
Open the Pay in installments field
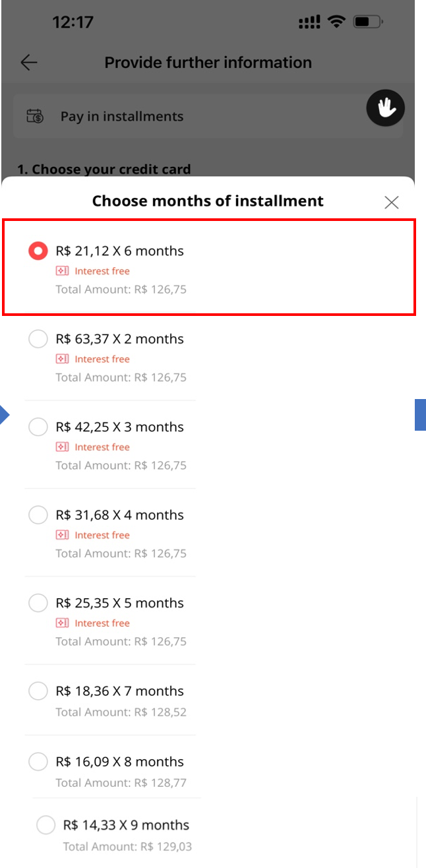point(208,117)
